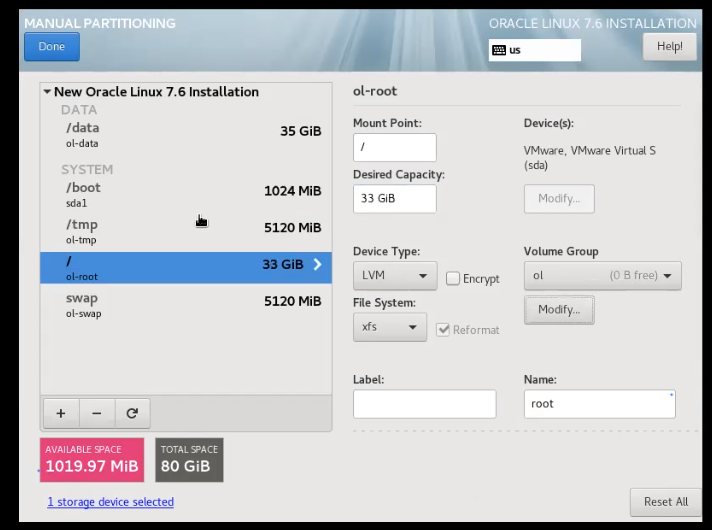Click the TOTAL SPACE 80 GiB box
This screenshot has height=530, width=712.
coord(189,460)
